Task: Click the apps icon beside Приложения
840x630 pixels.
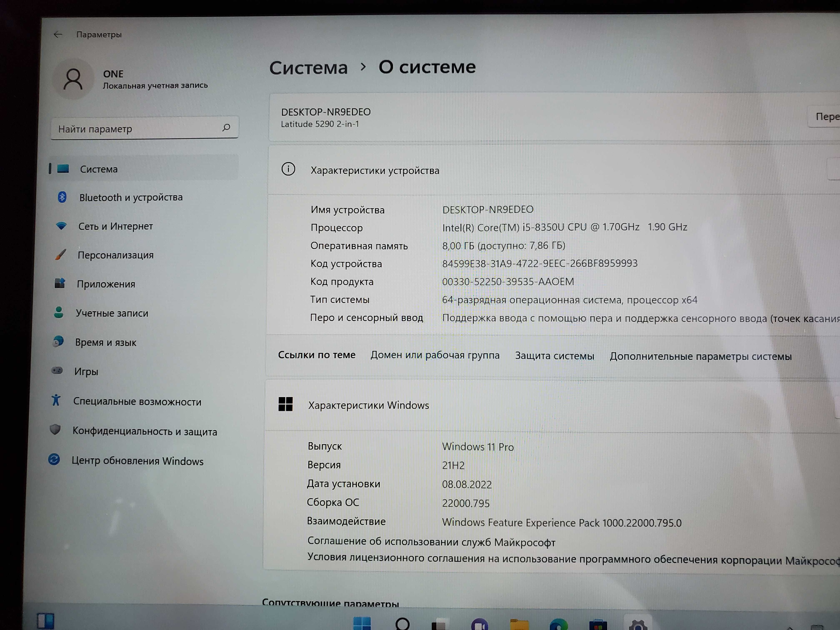Action: click(x=60, y=283)
